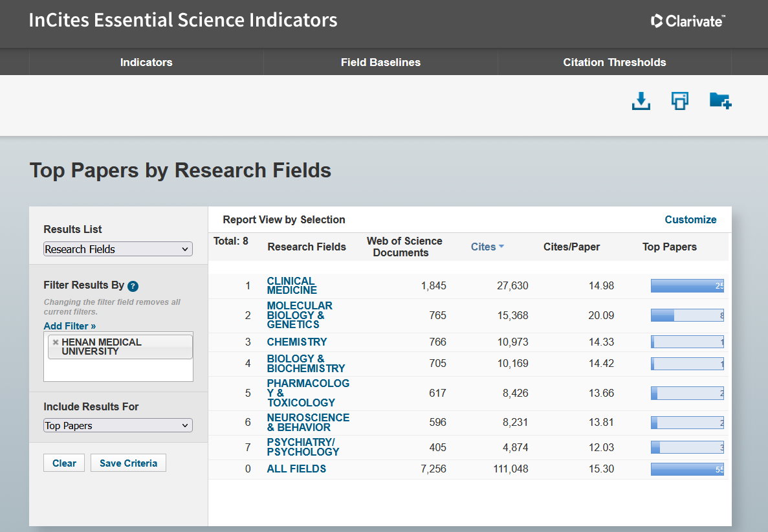768x532 pixels.
Task: Open the Clinical Medicine research field
Action: pyautogui.click(x=291, y=285)
